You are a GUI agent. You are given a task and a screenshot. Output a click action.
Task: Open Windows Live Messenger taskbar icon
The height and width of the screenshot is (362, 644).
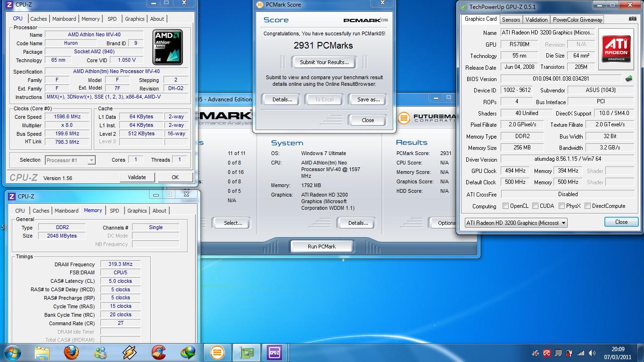coord(100,353)
